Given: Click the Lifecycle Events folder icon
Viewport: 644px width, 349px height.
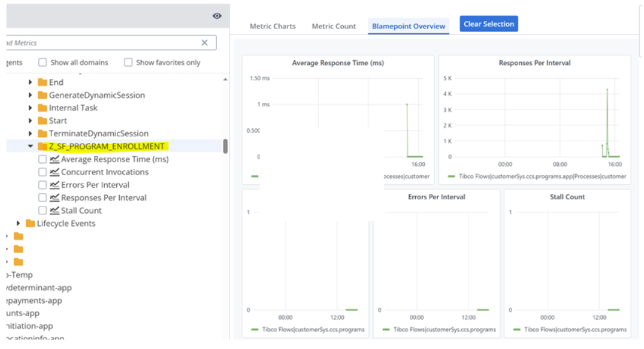Looking at the screenshot, I should click(x=30, y=224).
